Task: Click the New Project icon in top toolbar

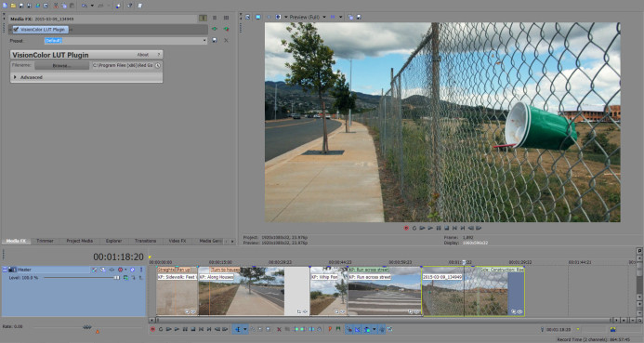Action: click(5, 6)
